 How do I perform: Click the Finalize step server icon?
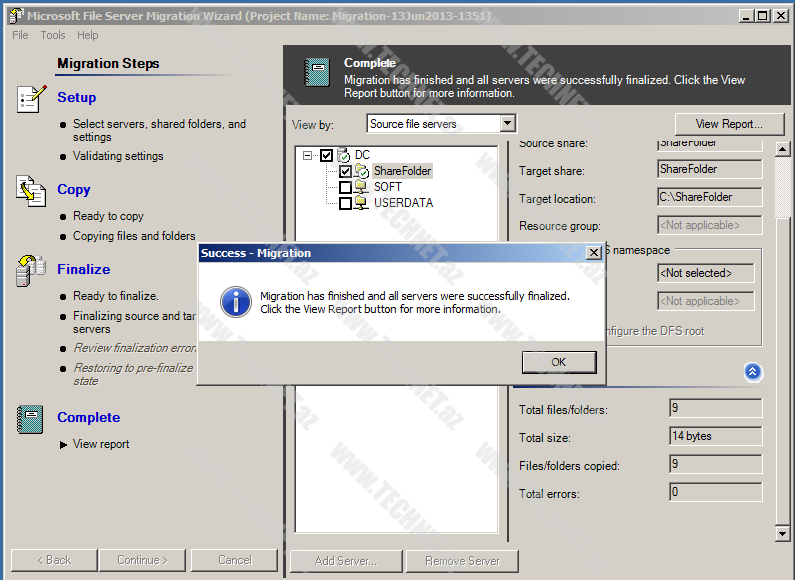click(x=28, y=270)
